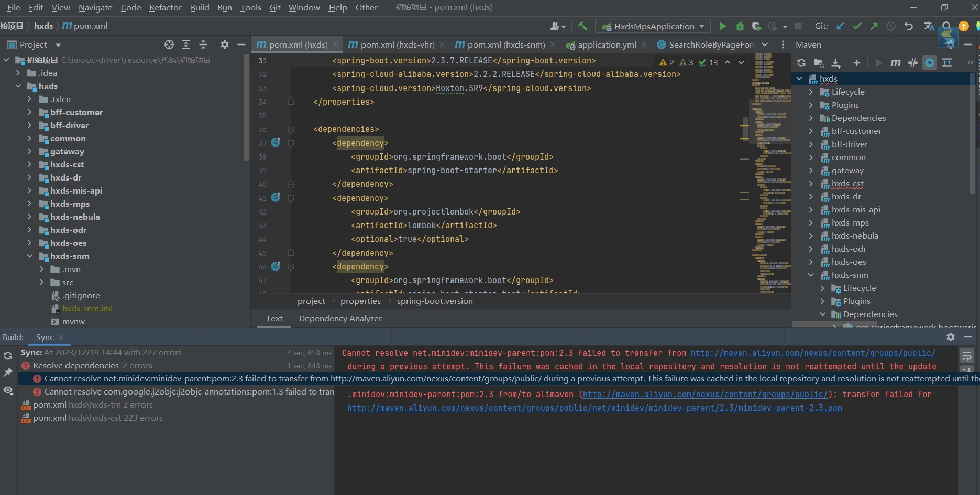The width and height of the screenshot is (980, 495).
Task: Execute Maven goal icon
Action: 896,63
